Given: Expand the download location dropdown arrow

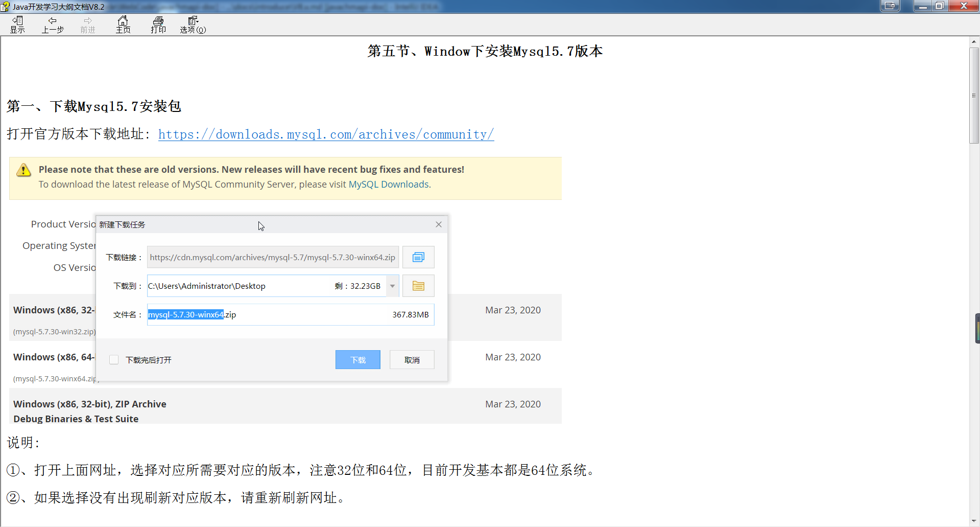Looking at the screenshot, I should pos(392,286).
